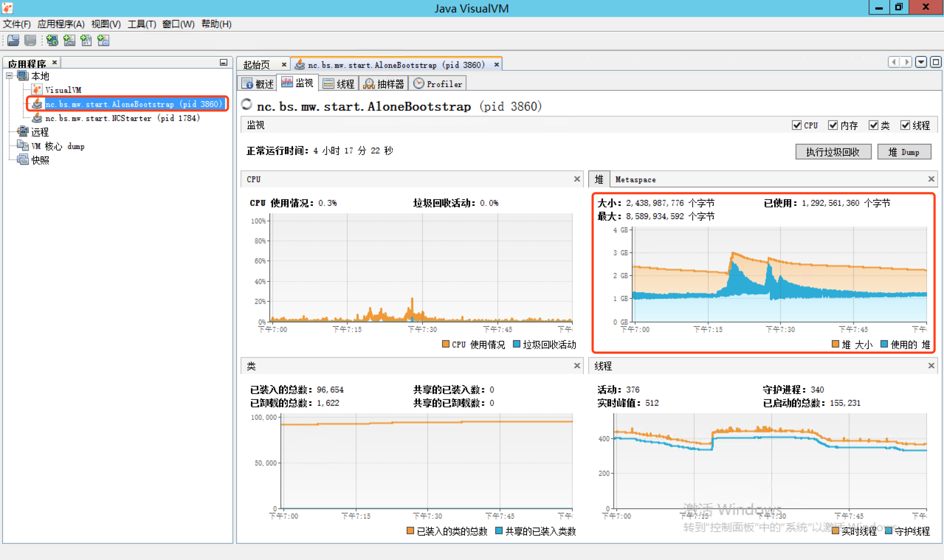Click the 垃圾回收活动 legend swatch
944x560 pixels.
(x=517, y=344)
